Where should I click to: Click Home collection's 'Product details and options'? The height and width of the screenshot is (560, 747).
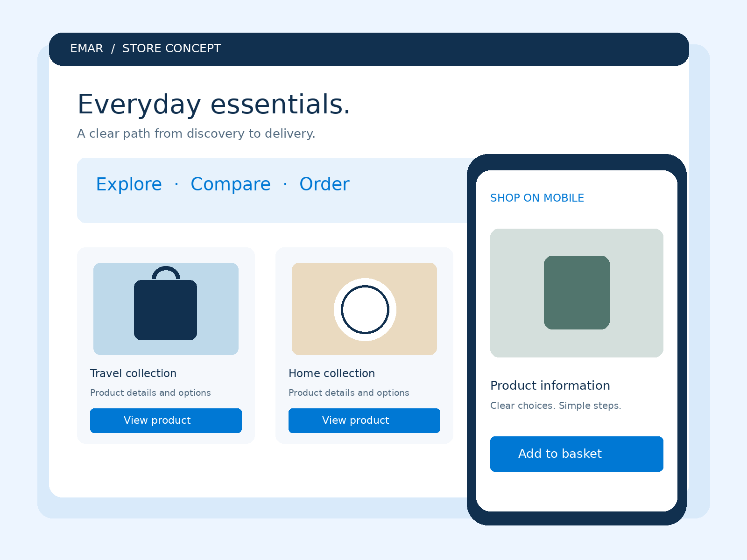point(349,393)
